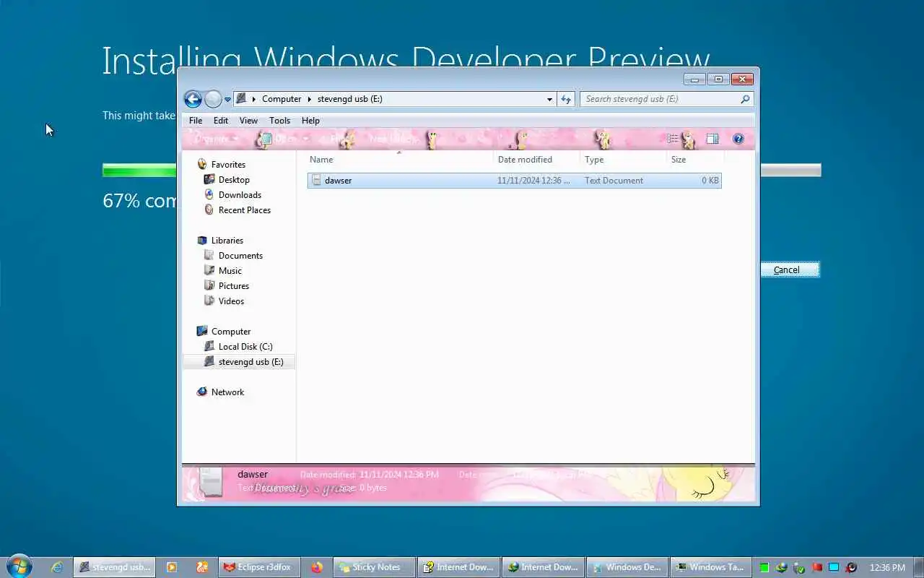Screen dimensions: 924x578
Task: Open the View menu
Action: pyautogui.click(x=248, y=121)
